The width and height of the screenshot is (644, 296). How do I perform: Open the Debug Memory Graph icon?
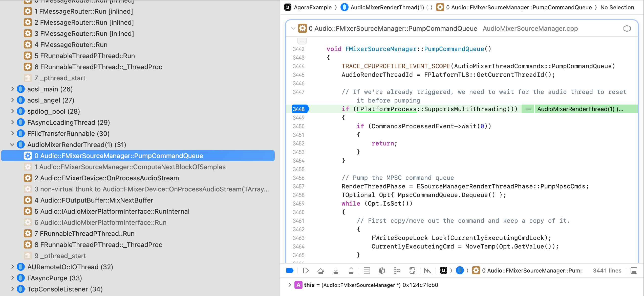tap(397, 270)
